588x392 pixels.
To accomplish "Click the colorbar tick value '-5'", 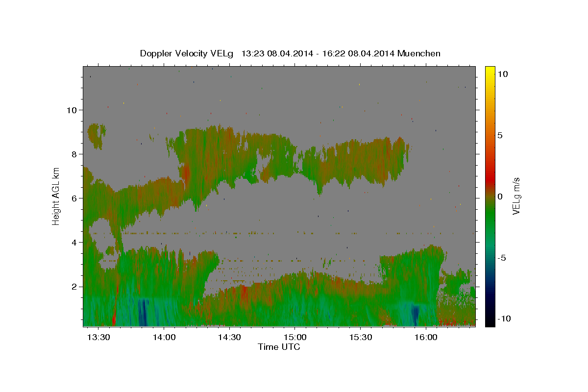I will click(502, 258).
